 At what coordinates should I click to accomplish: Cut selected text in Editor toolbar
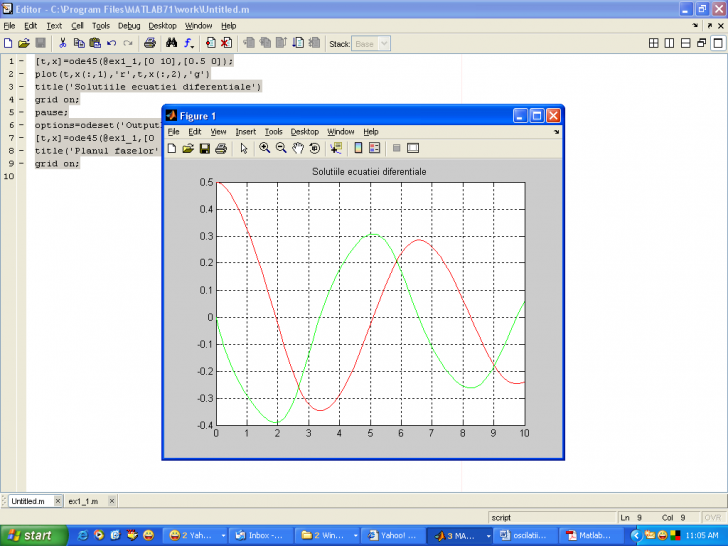coord(63,44)
